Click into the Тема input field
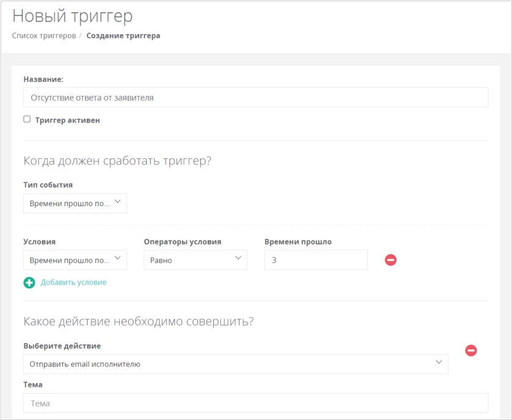Image resolution: width=512 pixels, height=420 pixels. pos(256,403)
